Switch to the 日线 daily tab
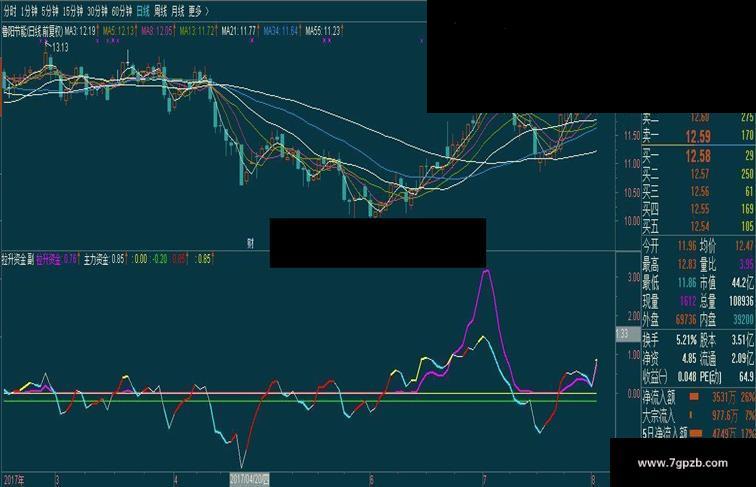 coord(143,11)
